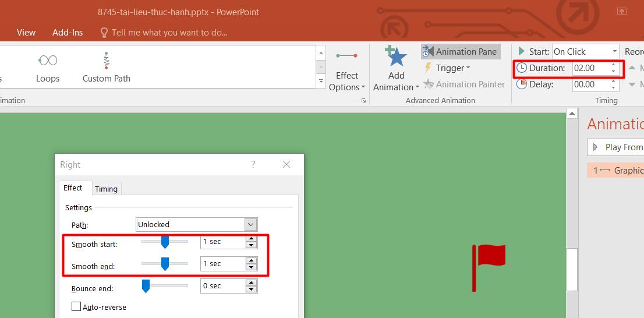
Task: Click the slide scrollbar up arrow
Action: [x=572, y=114]
